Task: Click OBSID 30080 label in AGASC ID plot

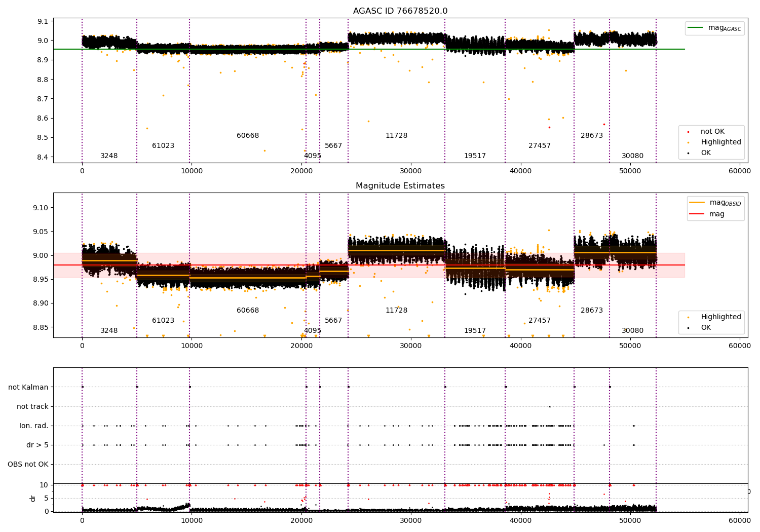Action: 633,156
